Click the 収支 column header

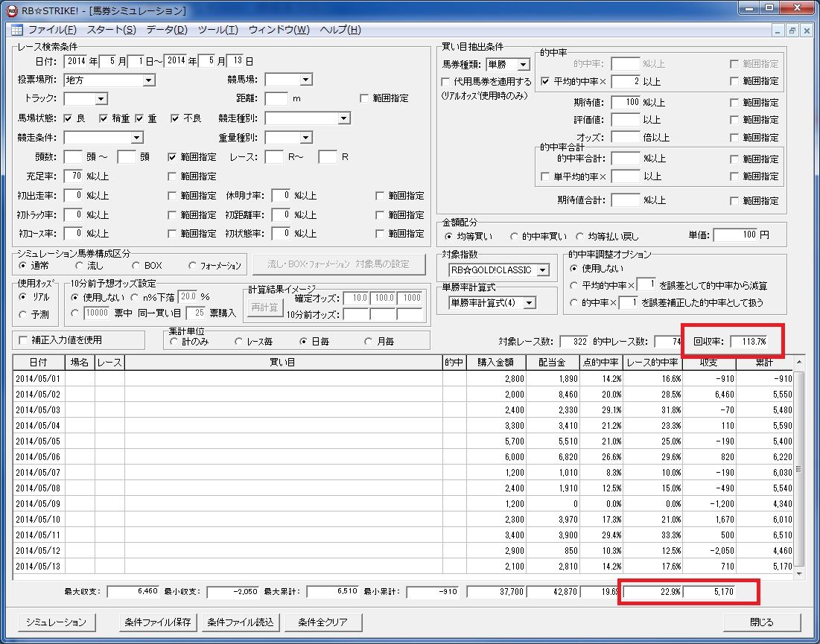[x=708, y=363]
